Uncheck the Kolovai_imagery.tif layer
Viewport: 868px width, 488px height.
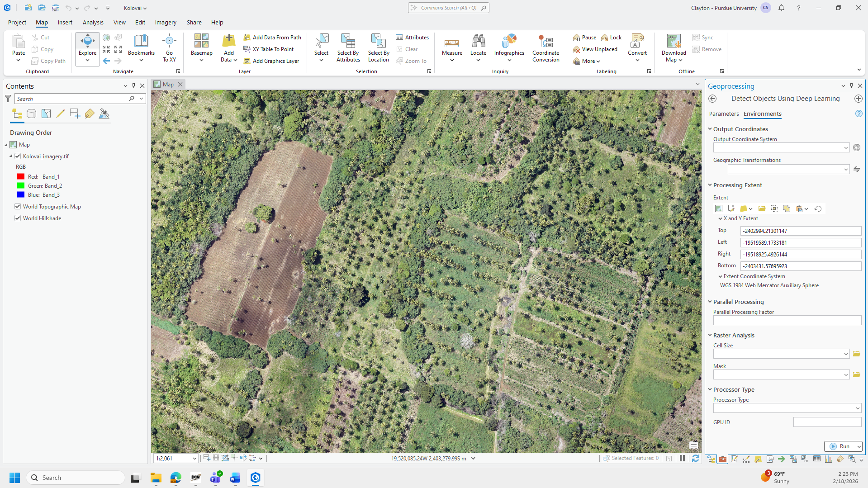[x=18, y=156]
